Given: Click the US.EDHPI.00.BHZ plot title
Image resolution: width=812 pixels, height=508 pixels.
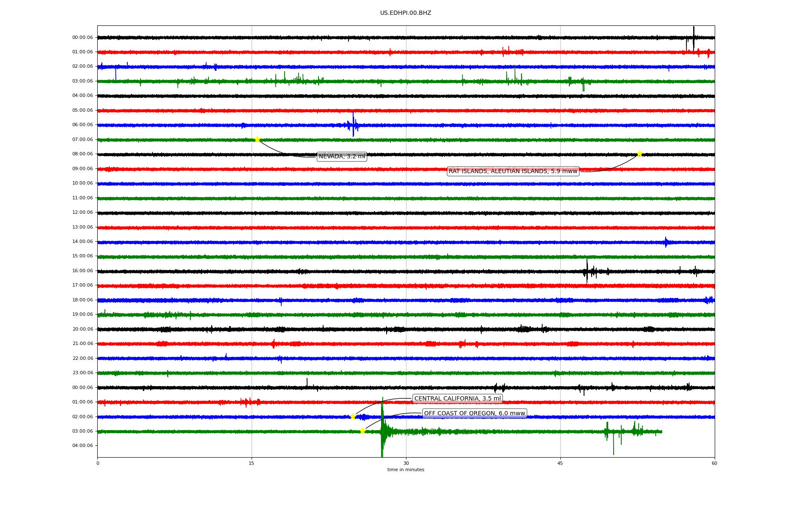Looking at the screenshot, I should pyautogui.click(x=406, y=13).
